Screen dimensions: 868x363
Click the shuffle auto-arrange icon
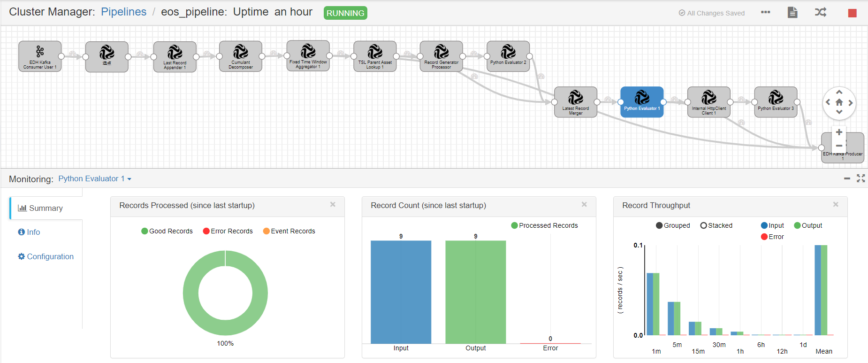tap(821, 13)
